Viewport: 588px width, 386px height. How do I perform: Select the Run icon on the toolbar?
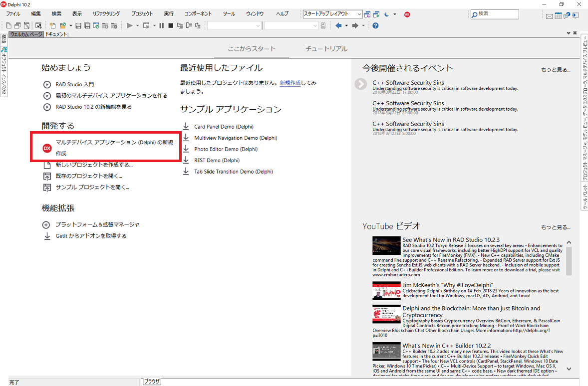point(129,25)
